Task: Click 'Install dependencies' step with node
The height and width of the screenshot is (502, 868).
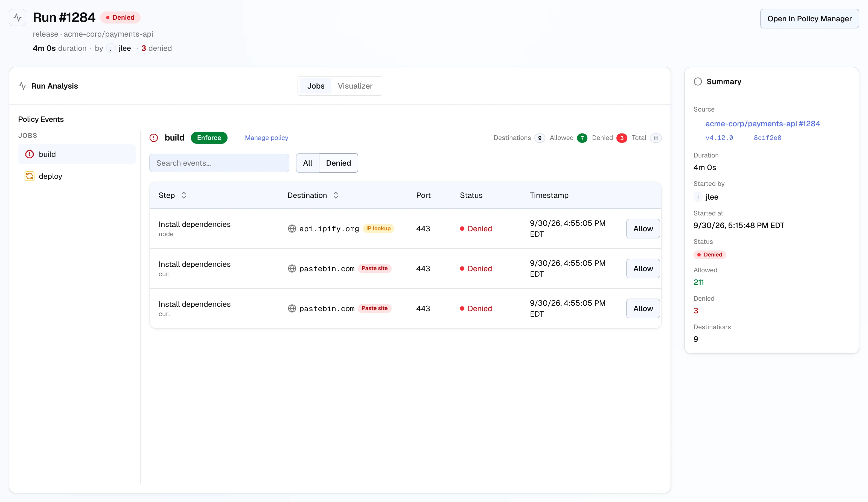Action: (x=195, y=224)
